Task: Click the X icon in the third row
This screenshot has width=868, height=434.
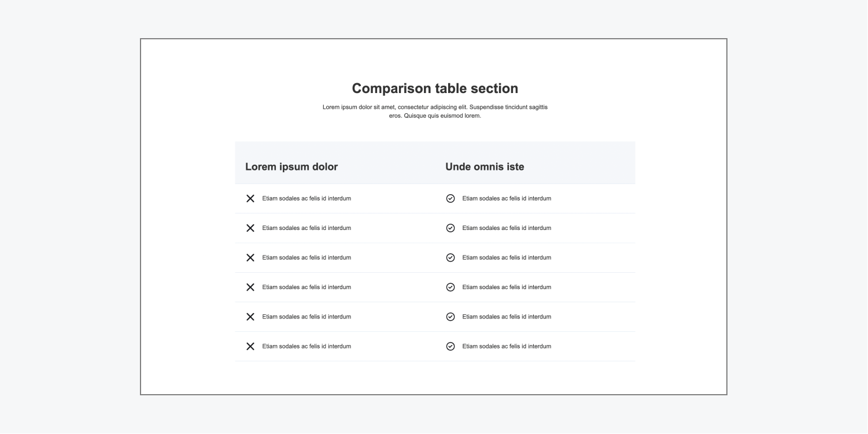Action: click(250, 258)
